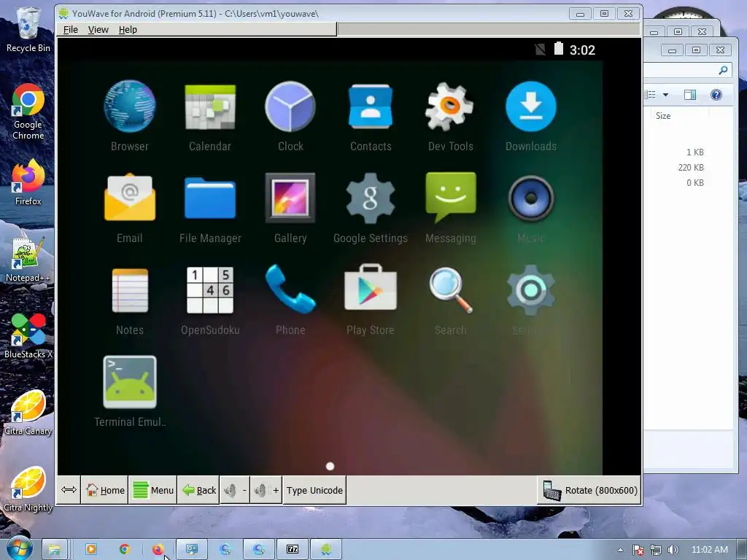Open the Phone dialer app

pyautogui.click(x=290, y=289)
